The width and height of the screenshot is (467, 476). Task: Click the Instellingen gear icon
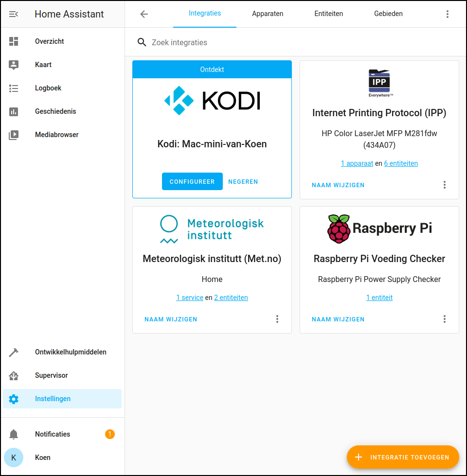click(14, 399)
